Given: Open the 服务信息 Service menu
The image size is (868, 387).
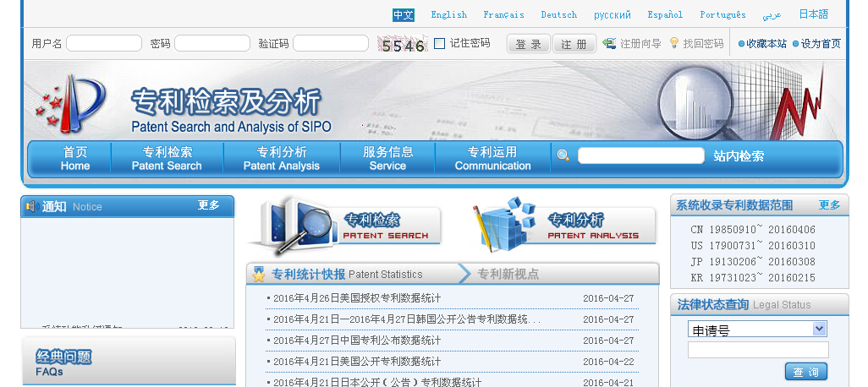Looking at the screenshot, I should coord(387,158).
